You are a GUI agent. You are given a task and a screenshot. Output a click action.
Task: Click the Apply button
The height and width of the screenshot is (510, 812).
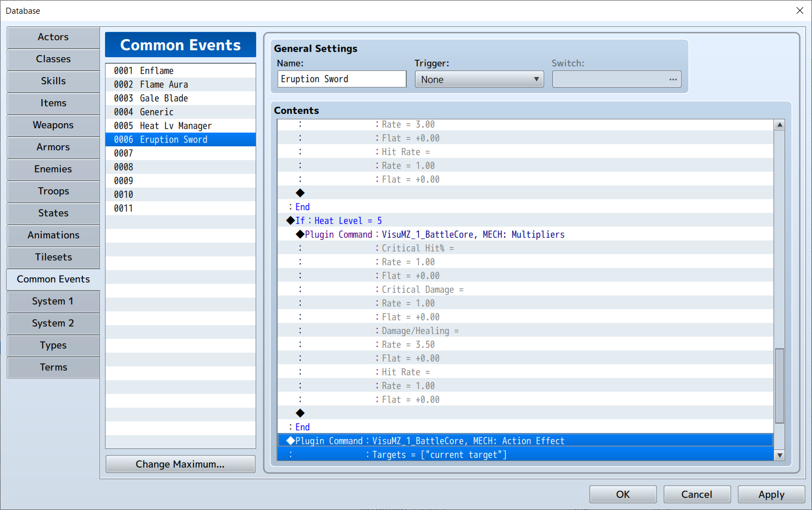tap(771, 494)
